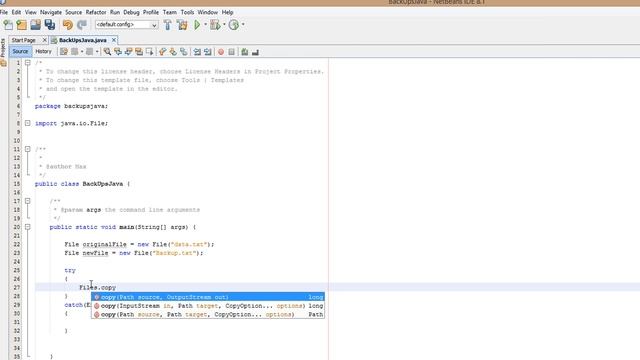Viewport: 640px width, 360px height.
Task: Click the Find Selection magnifier icon
Action: click(x=107, y=52)
